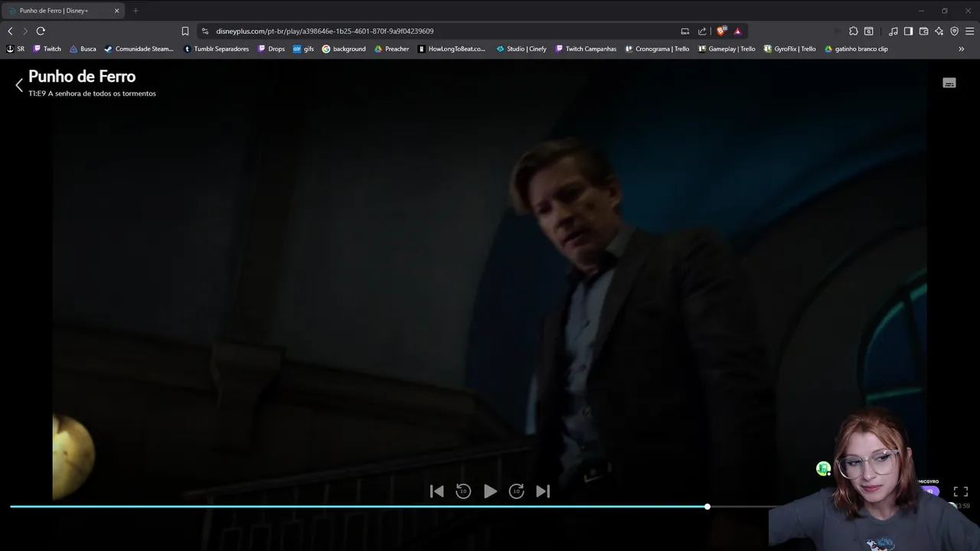
Task: Open Gameplay | Trello bookmark
Action: tap(727, 49)
